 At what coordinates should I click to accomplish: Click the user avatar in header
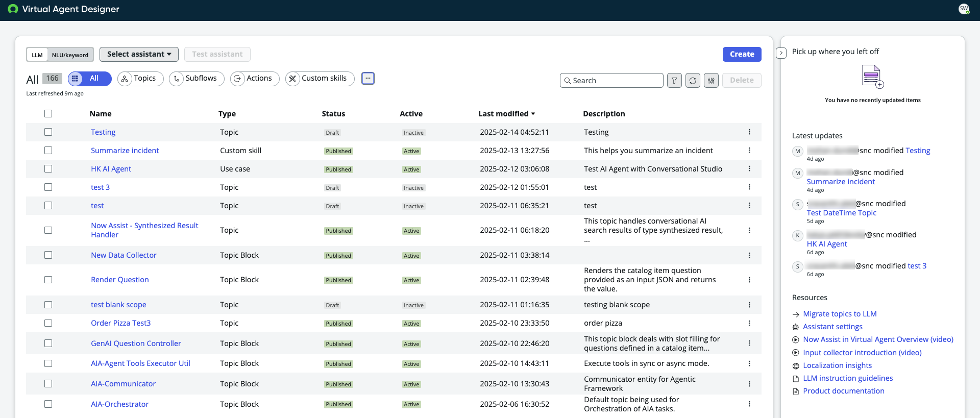[x=964, y=9]
